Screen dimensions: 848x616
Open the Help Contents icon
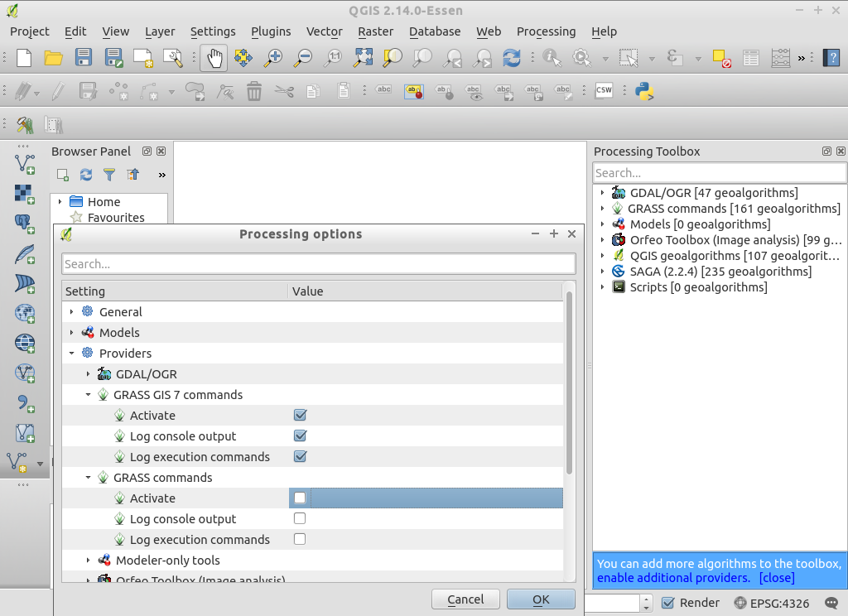(x=831, y=57)
